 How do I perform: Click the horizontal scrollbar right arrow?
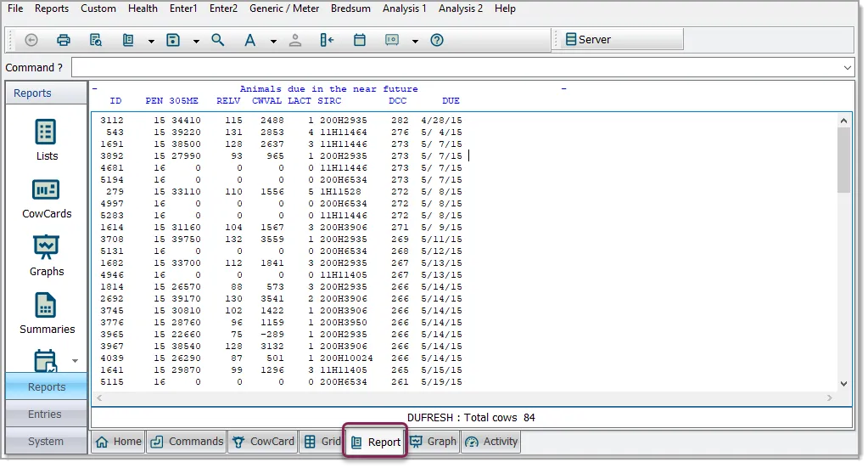pos(829,398)
